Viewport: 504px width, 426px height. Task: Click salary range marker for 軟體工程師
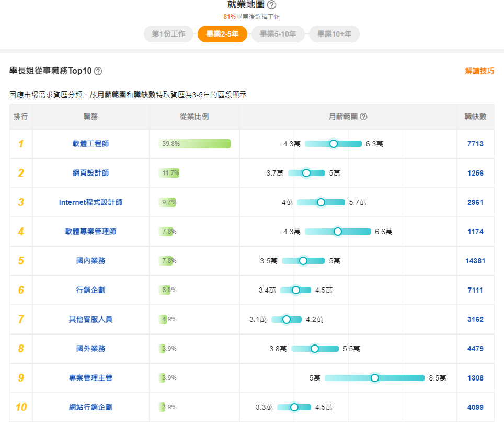[x=333, y=144]
